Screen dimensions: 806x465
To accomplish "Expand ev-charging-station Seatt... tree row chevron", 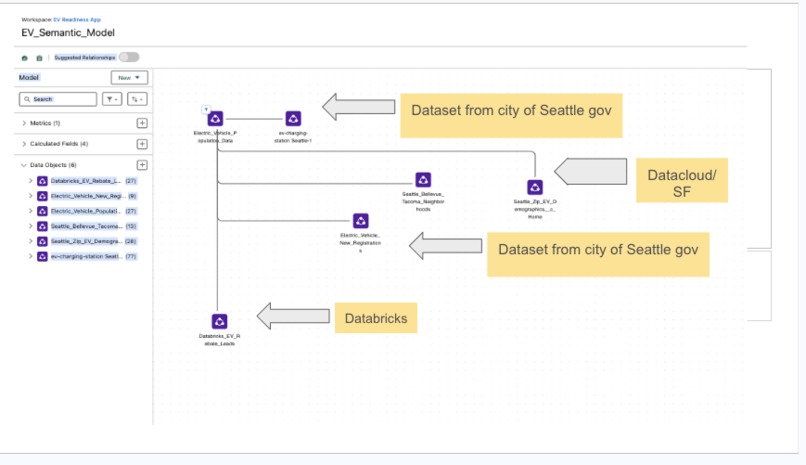I will pos(30,256).
